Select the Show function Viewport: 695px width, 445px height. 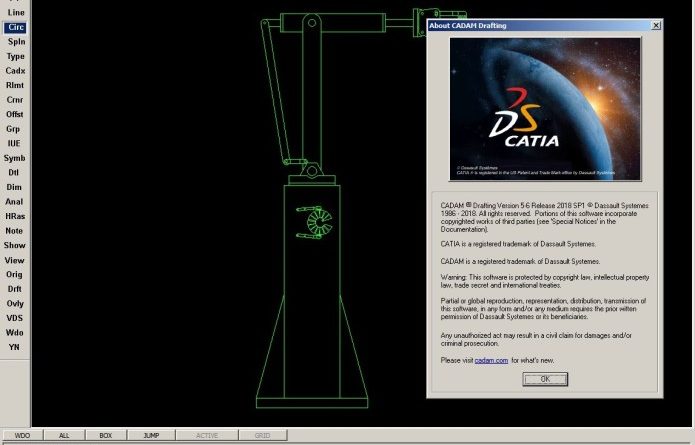(x=15, y=245)
